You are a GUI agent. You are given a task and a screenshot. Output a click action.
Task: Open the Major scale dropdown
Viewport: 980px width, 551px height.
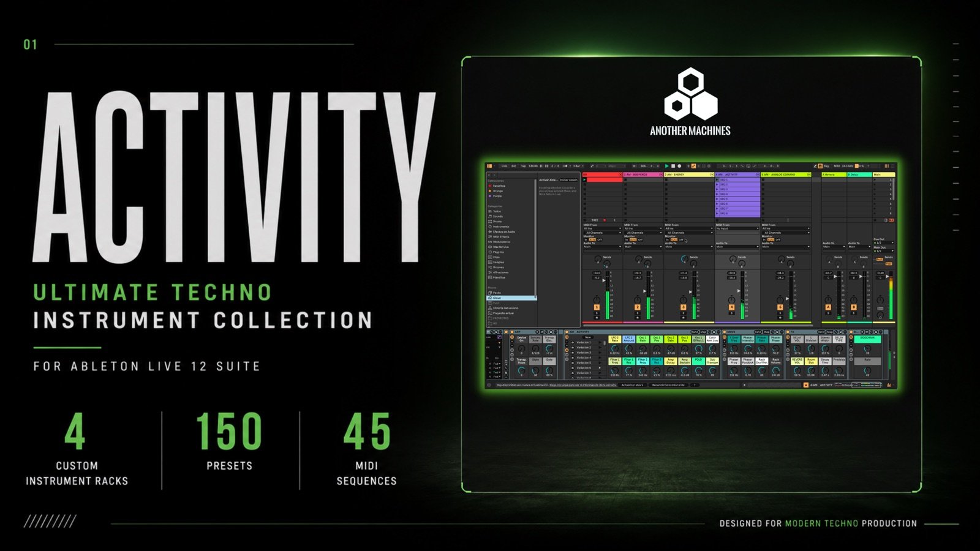tap(616, 166)
